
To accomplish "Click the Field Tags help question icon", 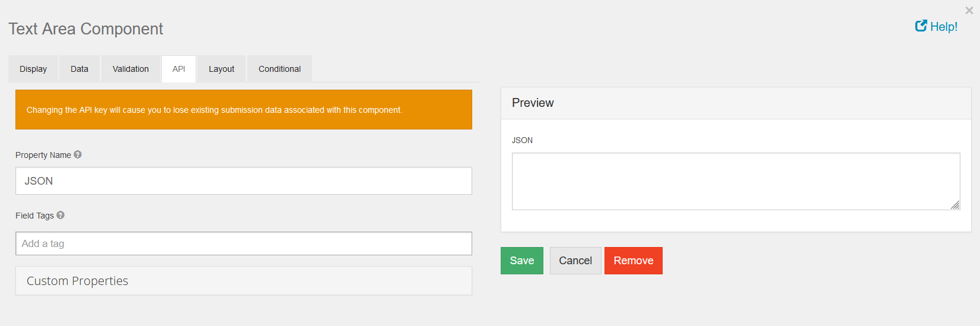I will pos(61,215).
